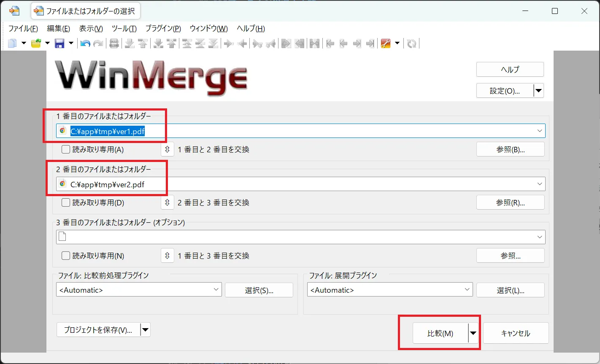
Task: Click the Refresh toolbar icon
Action: [412, 43]
